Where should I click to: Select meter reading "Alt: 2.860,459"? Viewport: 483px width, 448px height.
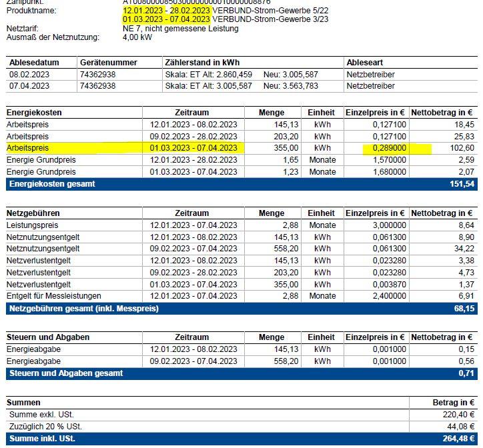point(227,75)
